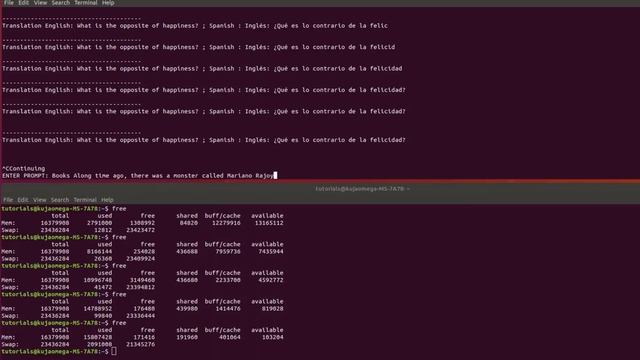Click the swap used value 41472

click(x=103, y=287)
